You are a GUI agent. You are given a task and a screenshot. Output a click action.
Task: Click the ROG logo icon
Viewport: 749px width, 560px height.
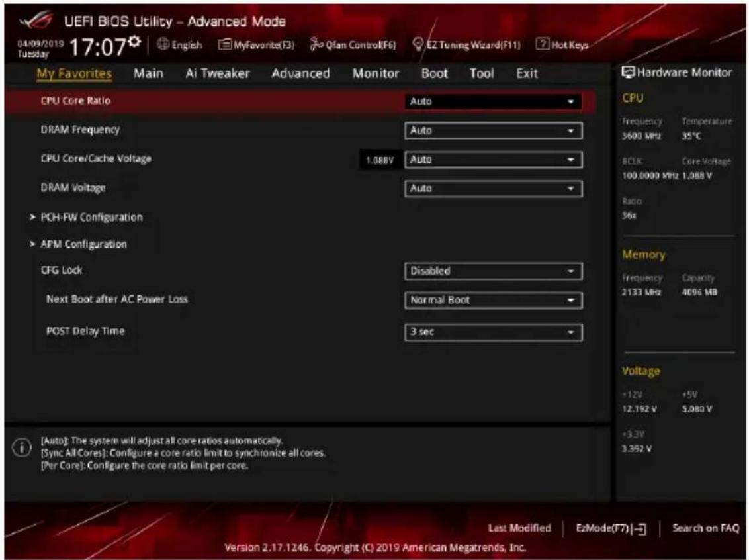pyautogui.click(x=36, y=22)
